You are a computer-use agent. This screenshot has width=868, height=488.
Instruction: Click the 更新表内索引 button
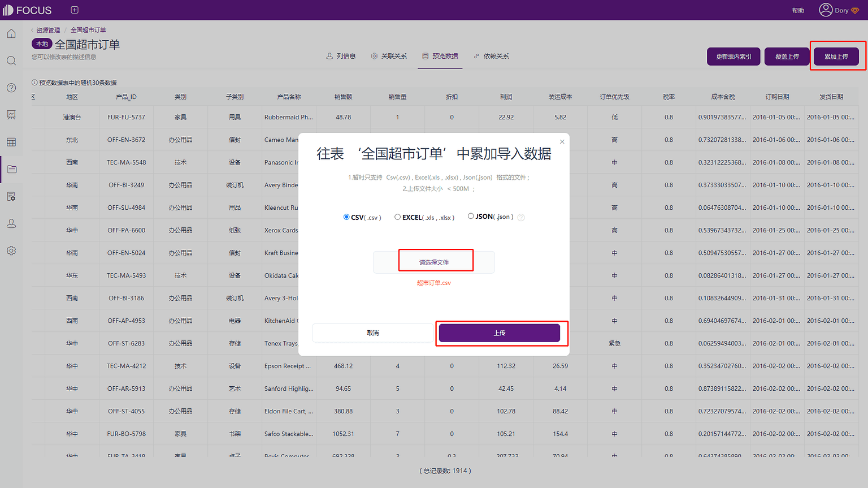pyautogui.click(x=734, y=57)
